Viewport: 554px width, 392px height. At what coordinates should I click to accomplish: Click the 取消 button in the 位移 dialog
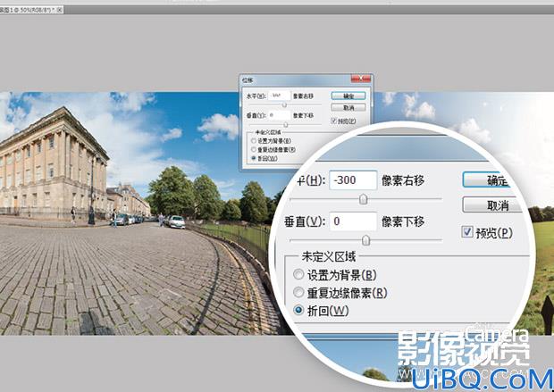coord(348,107)
